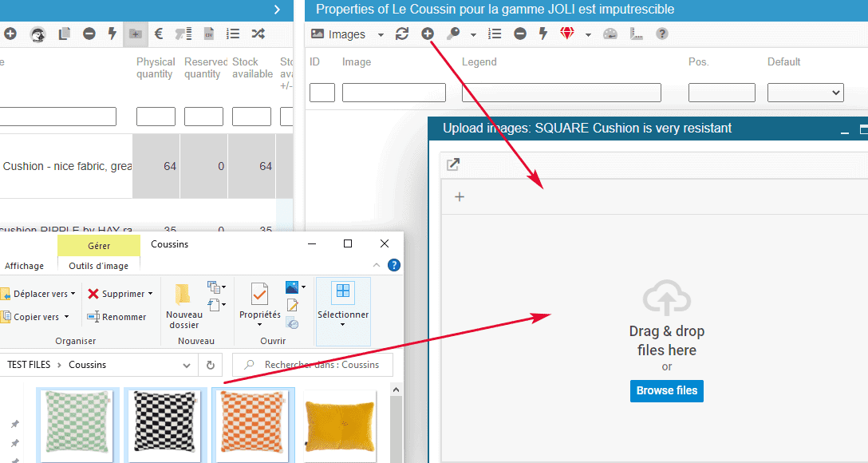868x463 pixels.
Task: Click Renommer in the Explorer ribbon
Action: [x=116, y=317]
